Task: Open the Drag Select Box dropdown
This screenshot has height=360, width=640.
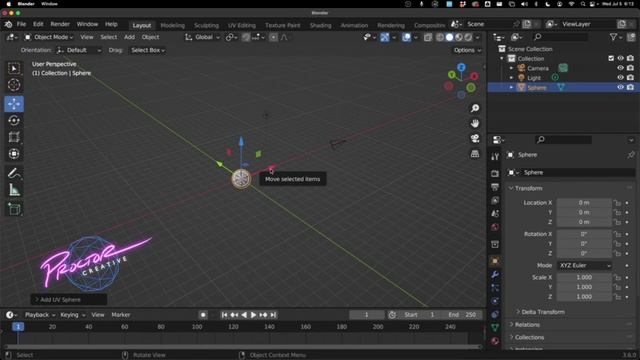Action: tap(147, 50)
